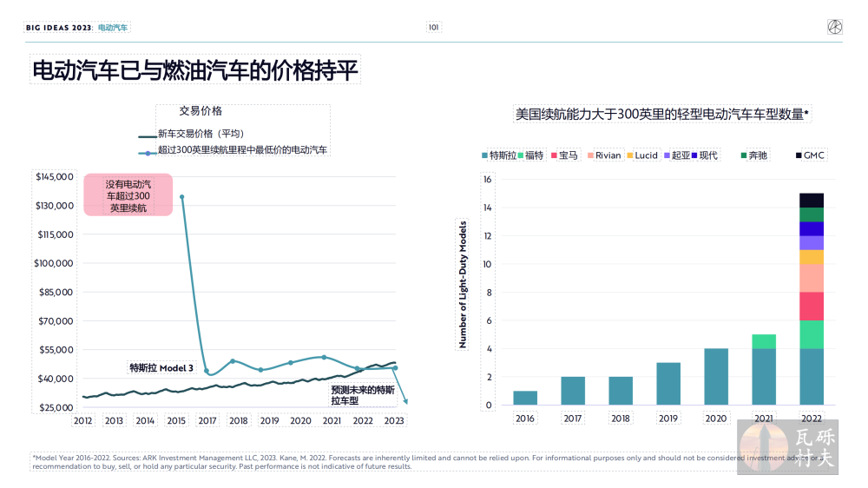Click the 宝马 legend swatch
Viewport: 868px width, 488px height.
click(x=554, y=155)
